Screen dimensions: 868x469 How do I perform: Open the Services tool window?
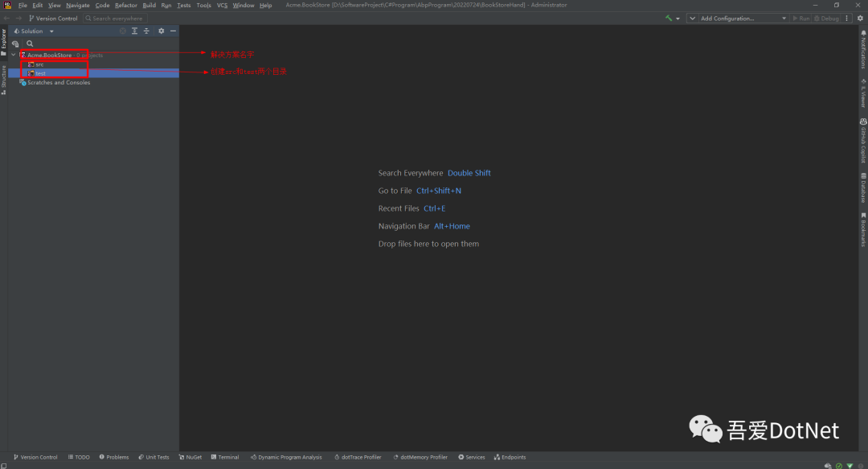click(472, 458)
